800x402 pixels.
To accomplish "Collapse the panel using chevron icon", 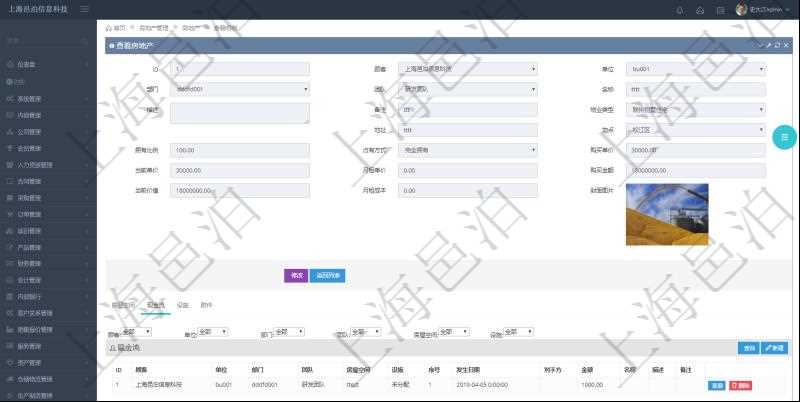I will [760, 46].
